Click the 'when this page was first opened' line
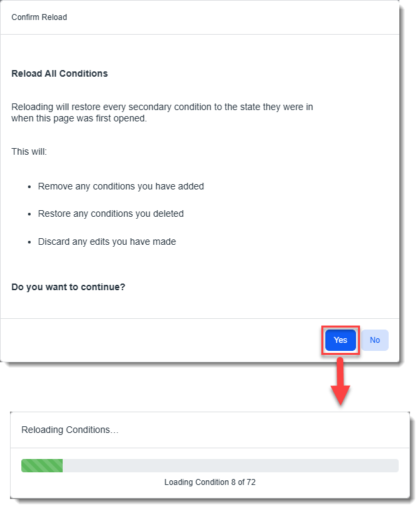Viewport: 420px width, 509px height. click(79, 119)
